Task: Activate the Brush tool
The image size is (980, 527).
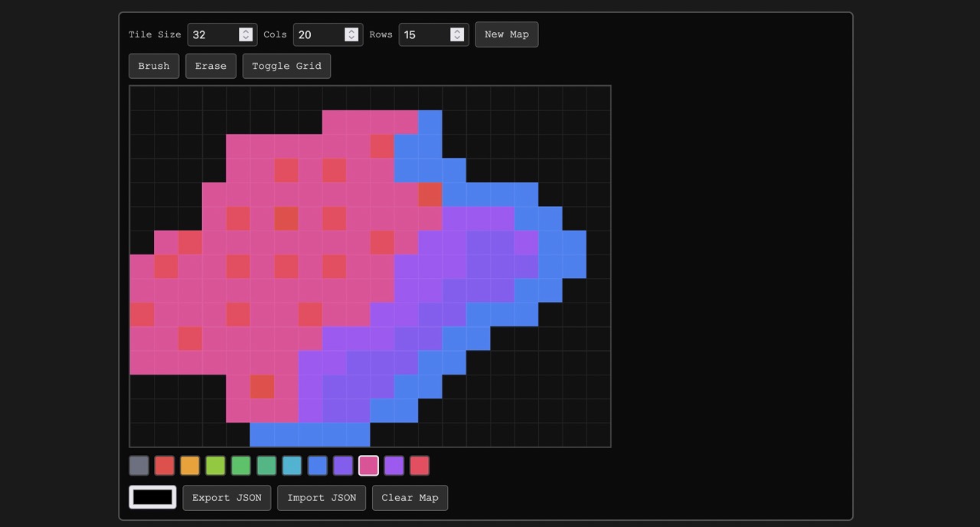Action: click(153, 66)
